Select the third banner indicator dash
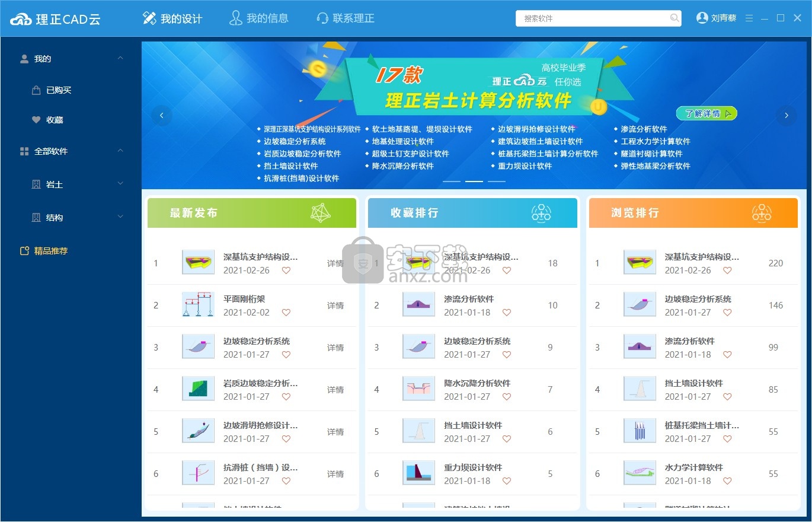Viewport: 812px width, 522px height. (x=497, y=181)
